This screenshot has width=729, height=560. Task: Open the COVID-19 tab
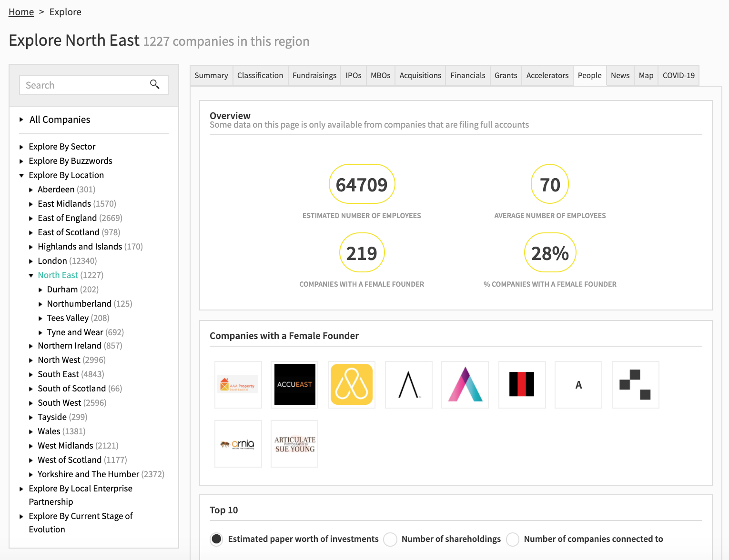coord(678,76)
